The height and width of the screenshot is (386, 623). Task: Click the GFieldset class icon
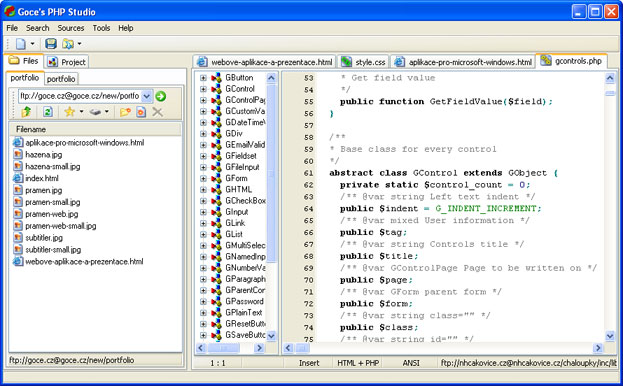[216, 156]
